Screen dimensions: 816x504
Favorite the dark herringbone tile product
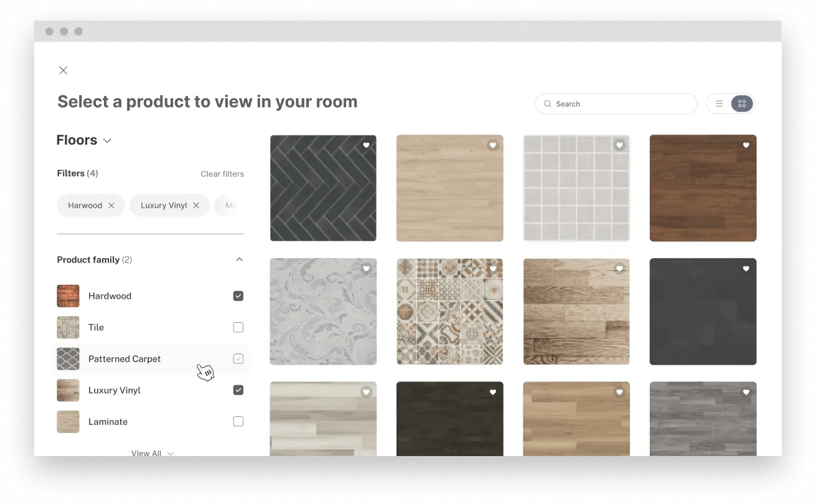click(367, 145)
